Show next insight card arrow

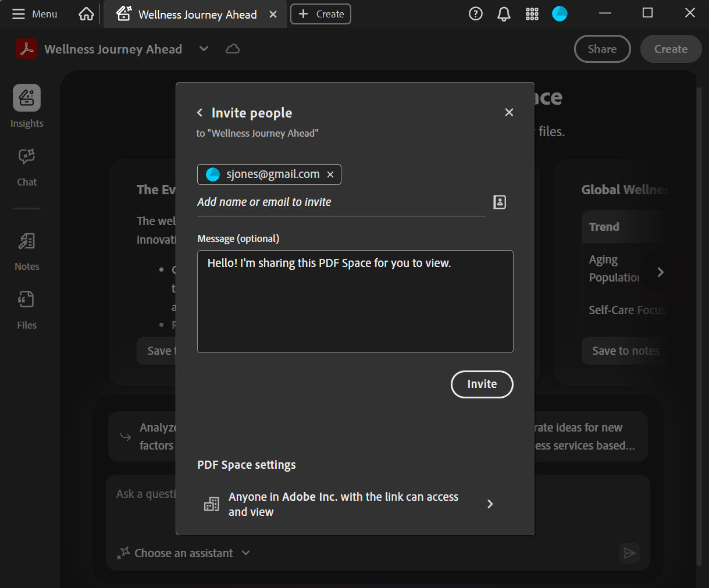click(660, 272)
